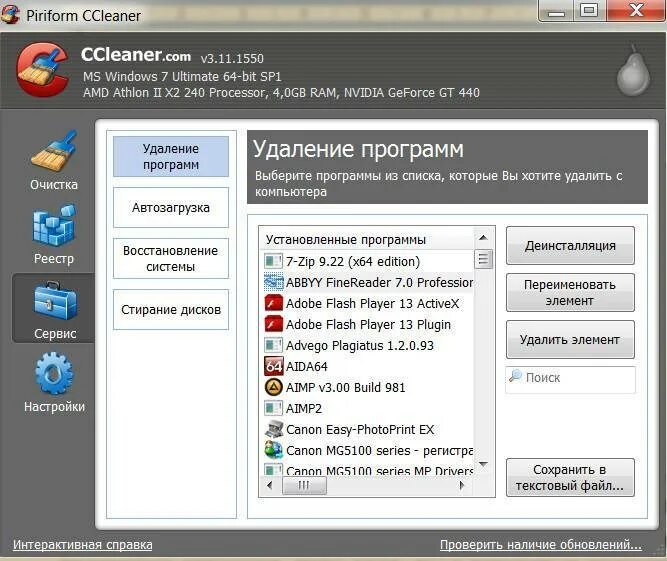The width and height of the screenshot is (667, 561).
Task: Select Canon Easy-PhotoPrint EX row
Action: pyautogui.click(x=368, y=429)
